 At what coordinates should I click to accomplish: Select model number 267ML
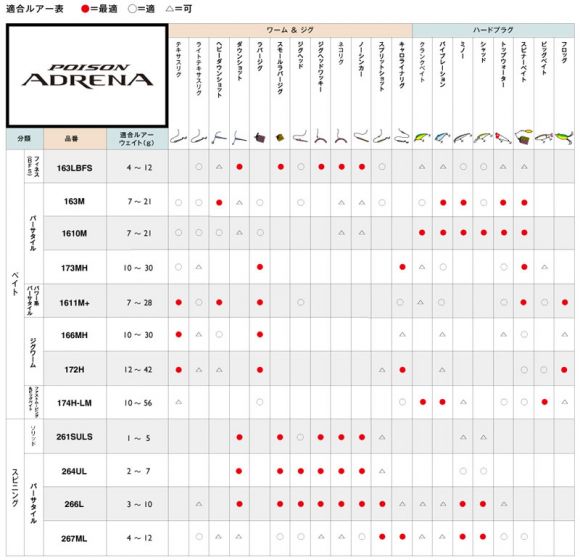click(74, 539)
